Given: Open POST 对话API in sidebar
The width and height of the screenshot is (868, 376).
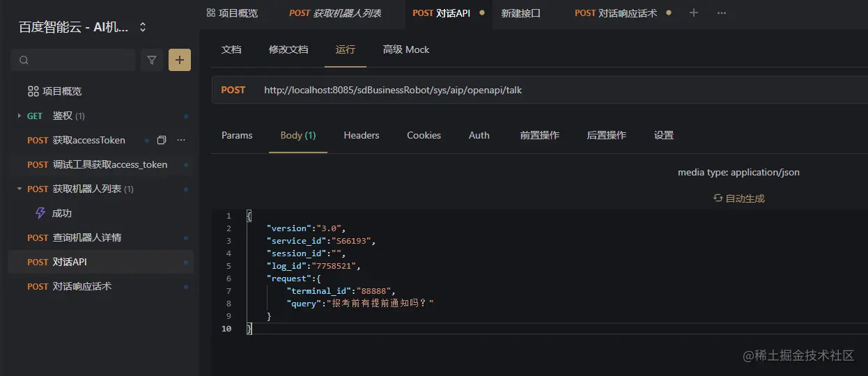Looking at the screenshot, I should coord(101,262).
